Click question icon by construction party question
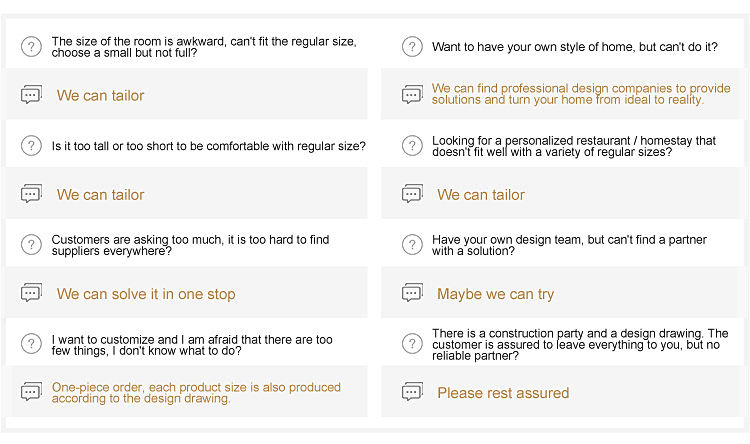 pyautogui.click(x=411, y=344)
